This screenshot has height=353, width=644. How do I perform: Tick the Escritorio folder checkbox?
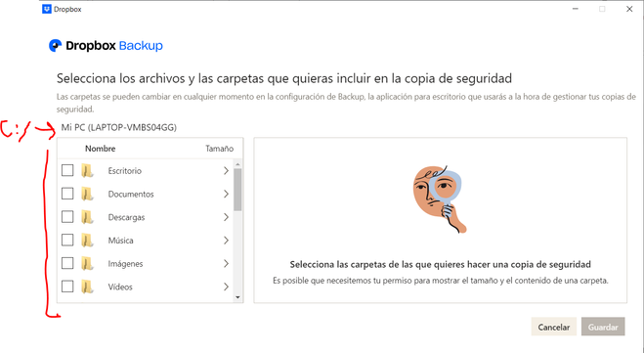67,170
